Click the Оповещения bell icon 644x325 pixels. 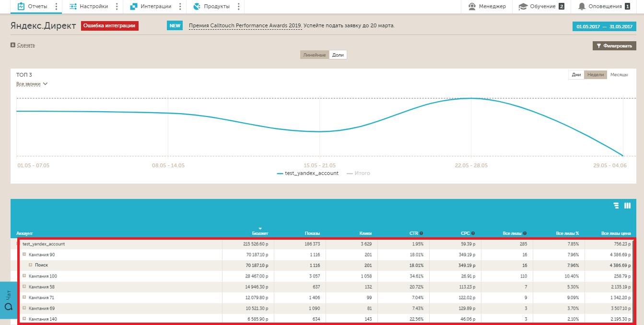(x=582, y=6)
